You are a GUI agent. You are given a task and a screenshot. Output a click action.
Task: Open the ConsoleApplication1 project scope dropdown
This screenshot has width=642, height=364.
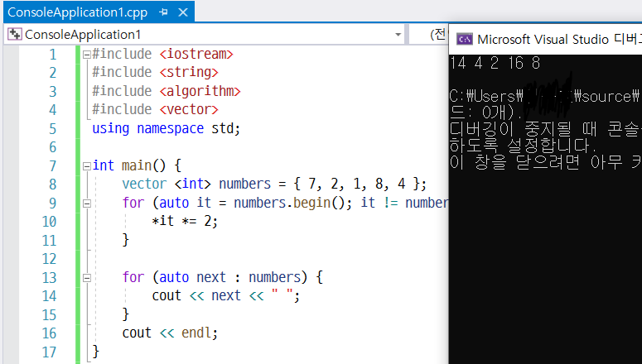(398, 35)
